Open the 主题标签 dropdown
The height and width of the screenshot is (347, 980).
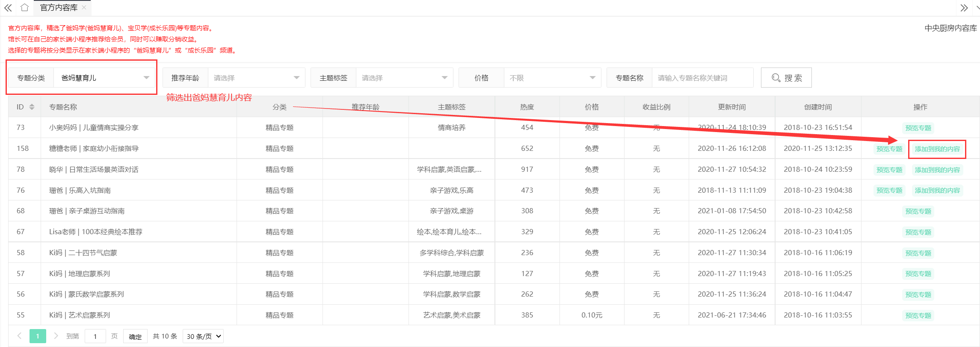(404, 78)
